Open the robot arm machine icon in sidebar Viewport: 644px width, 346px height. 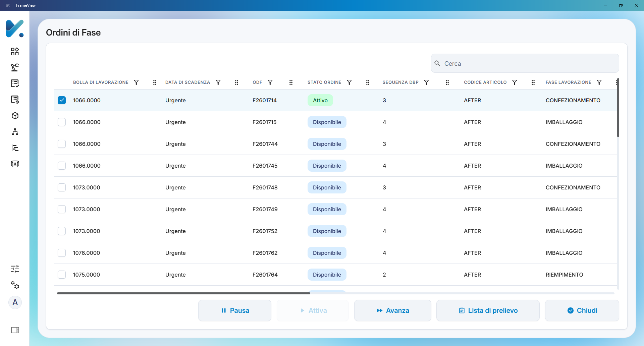(15, 67)
